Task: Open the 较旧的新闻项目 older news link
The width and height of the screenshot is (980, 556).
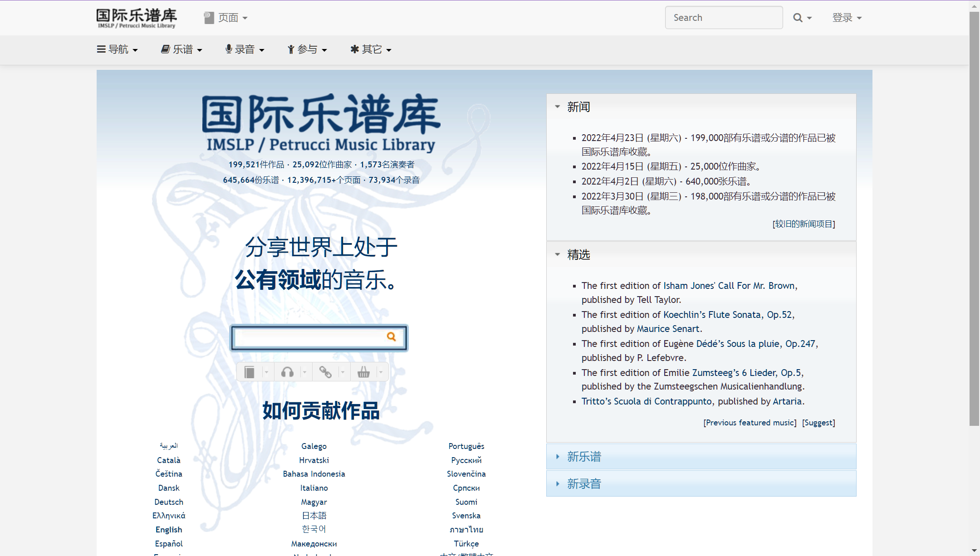Action: coord(804,224)
